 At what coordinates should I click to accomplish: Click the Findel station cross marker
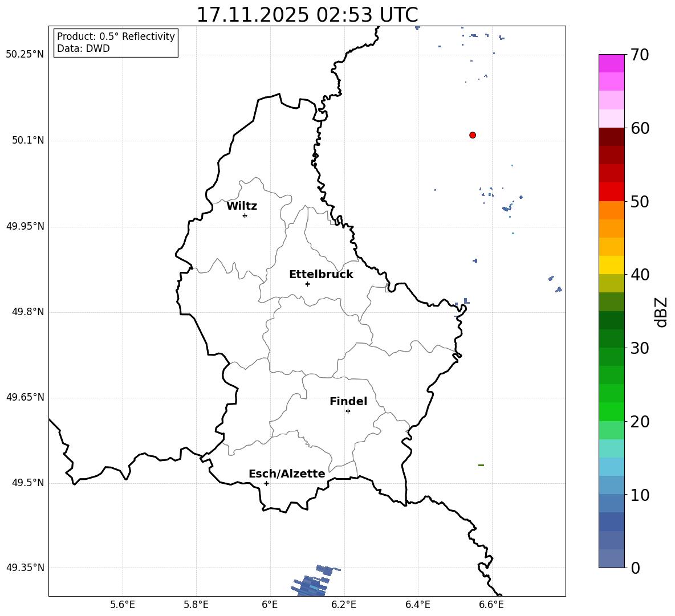(x=348, y=411)
